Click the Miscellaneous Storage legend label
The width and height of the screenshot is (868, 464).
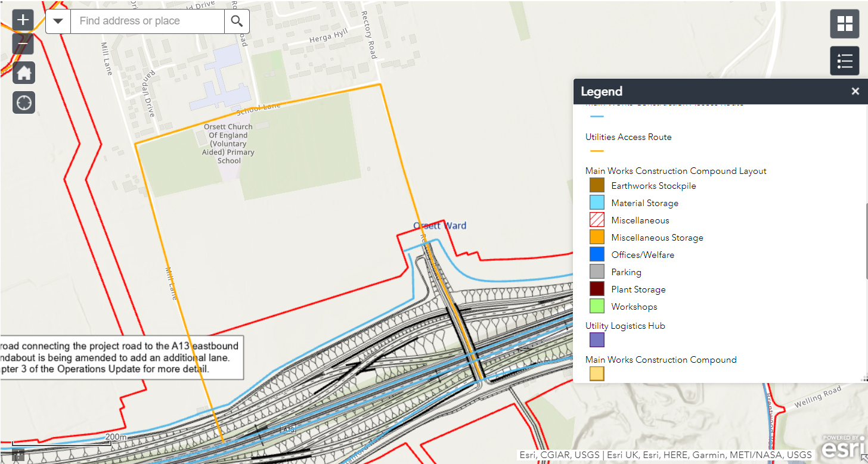point(657,238)
